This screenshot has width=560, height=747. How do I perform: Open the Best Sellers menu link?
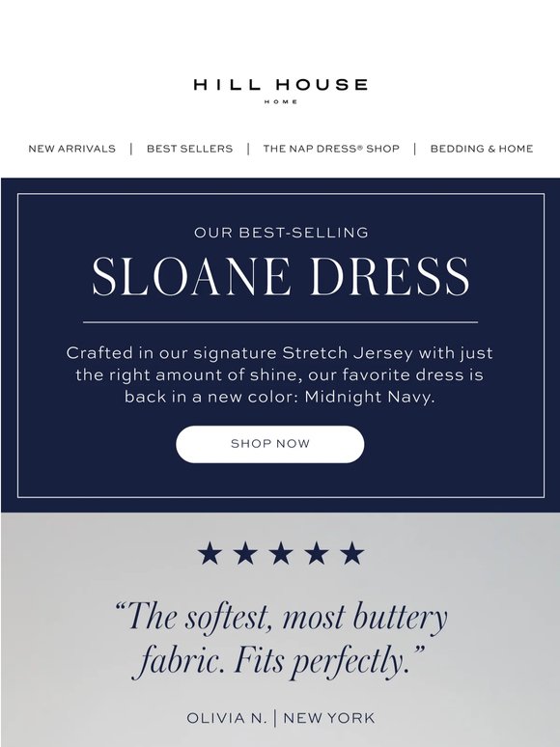[189, 149]
